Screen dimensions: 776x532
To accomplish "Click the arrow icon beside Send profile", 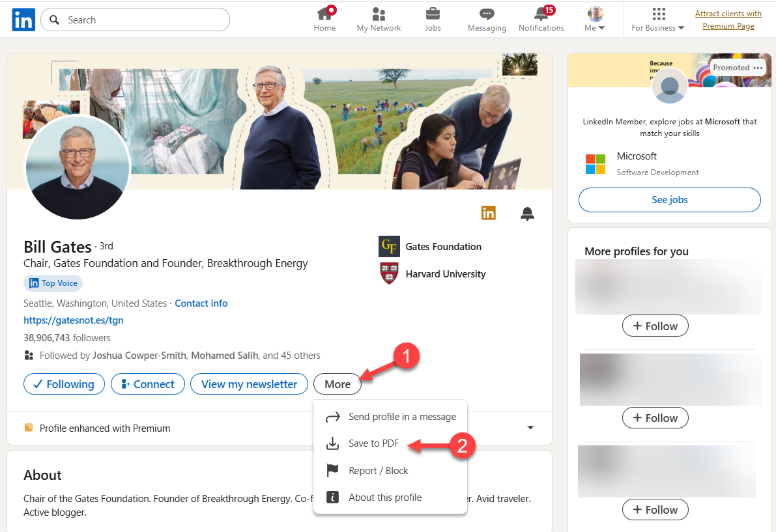I will coord(332,417).
